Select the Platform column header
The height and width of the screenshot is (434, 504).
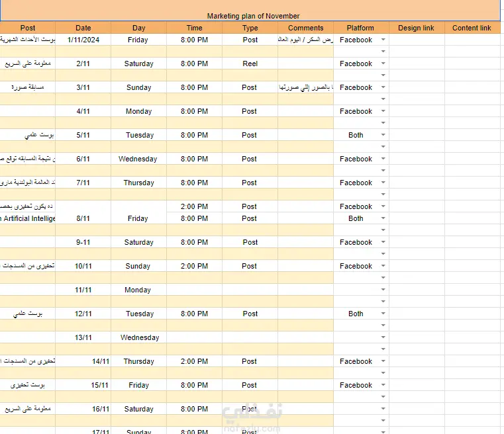click(x=362, y=28)
